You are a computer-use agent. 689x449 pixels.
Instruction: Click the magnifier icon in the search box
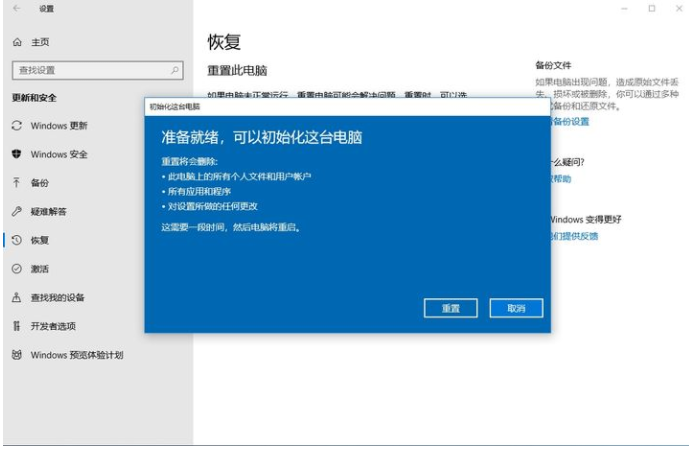tap(175, 70)
